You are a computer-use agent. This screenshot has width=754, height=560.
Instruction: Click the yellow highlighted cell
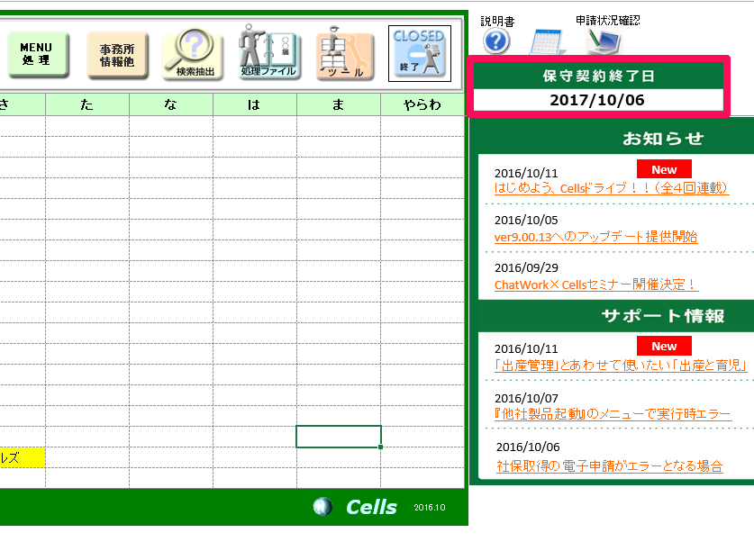[22, 457]
